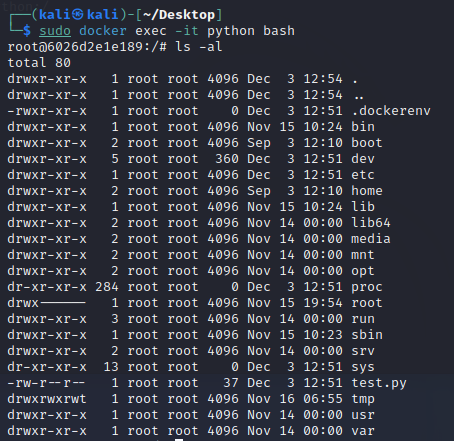The image size is (454, 441).
Task: Click the 'tmp' directory name
Action: [363, 399]
